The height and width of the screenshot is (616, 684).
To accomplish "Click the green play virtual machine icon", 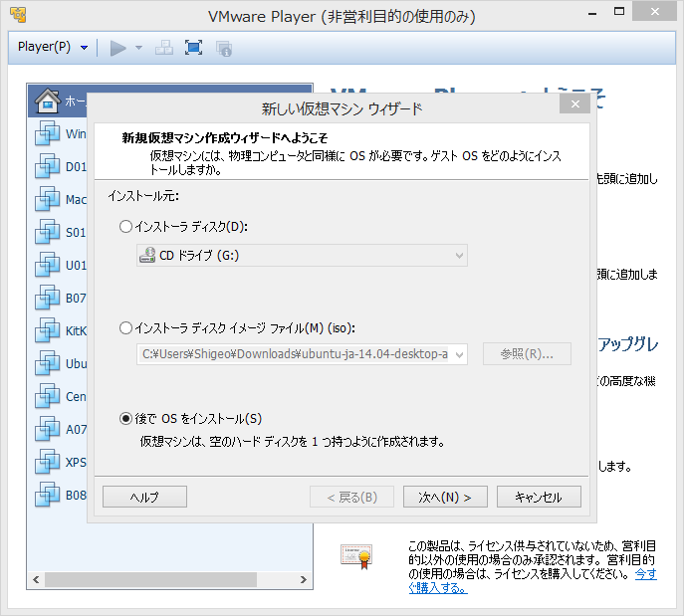I will pos(117,48).
